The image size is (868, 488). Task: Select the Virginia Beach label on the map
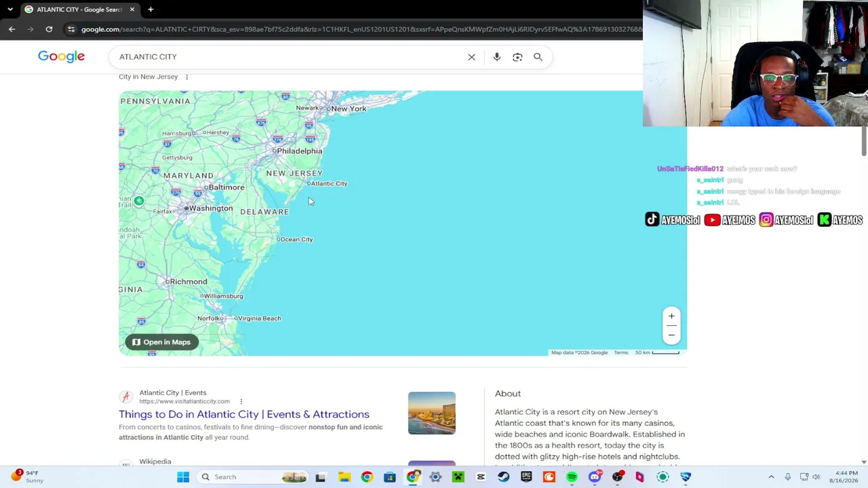pyautogui.click(x=259, y=319)
